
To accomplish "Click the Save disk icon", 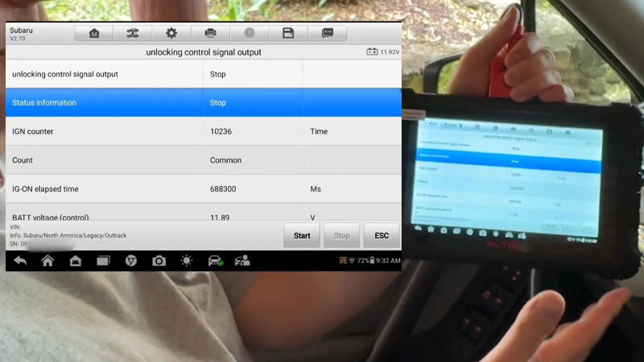I will click(288, 33).
